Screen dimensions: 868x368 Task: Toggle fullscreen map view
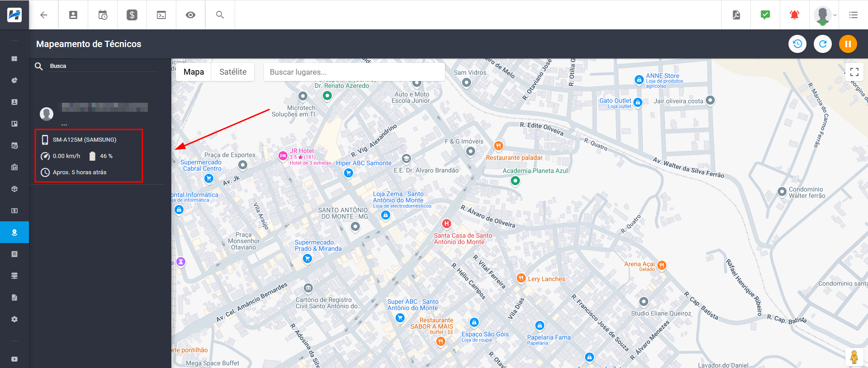click(x=854, y=72)
